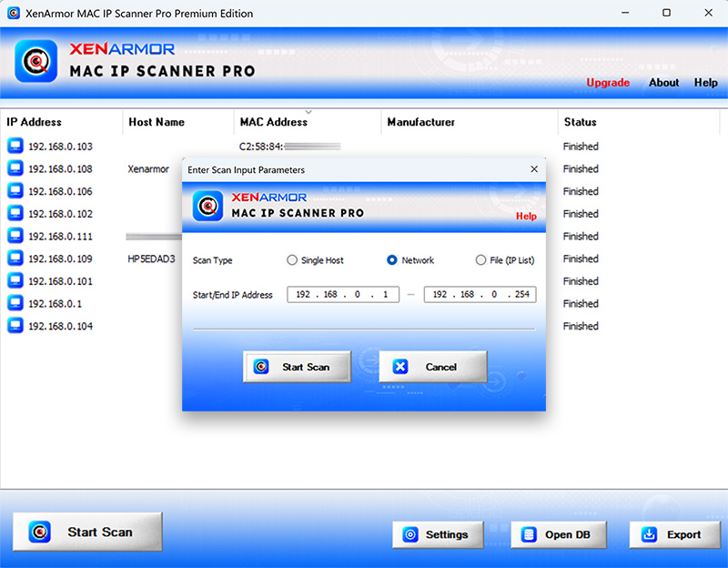Maximize the XenArmor window
The width and height of the screenshot is (728, 568).
[x=666, y=13]
